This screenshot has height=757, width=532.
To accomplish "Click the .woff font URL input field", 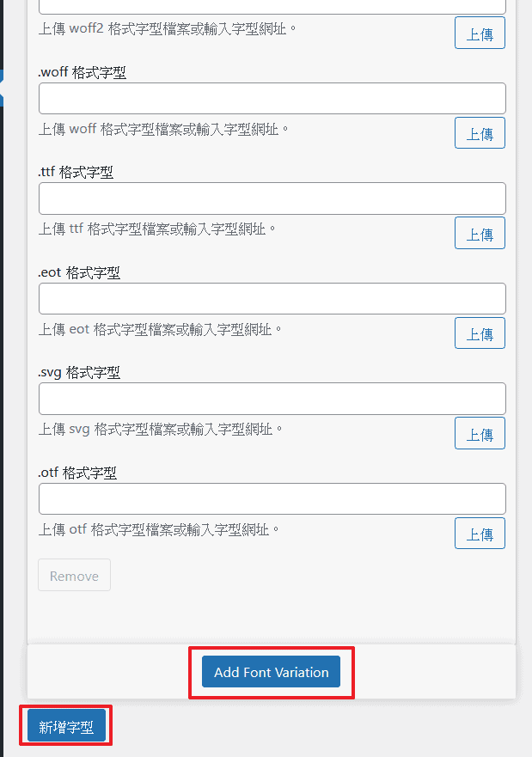I will pos(272,99).
